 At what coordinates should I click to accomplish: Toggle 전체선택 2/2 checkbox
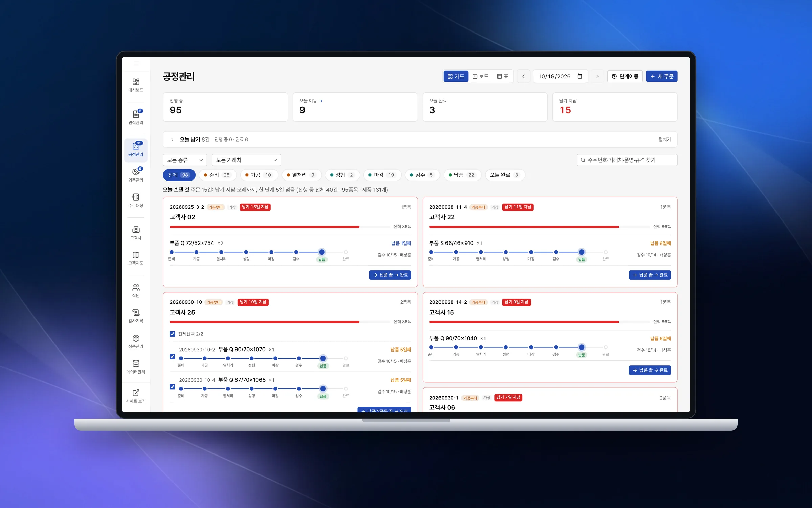[x=172, y=334]
